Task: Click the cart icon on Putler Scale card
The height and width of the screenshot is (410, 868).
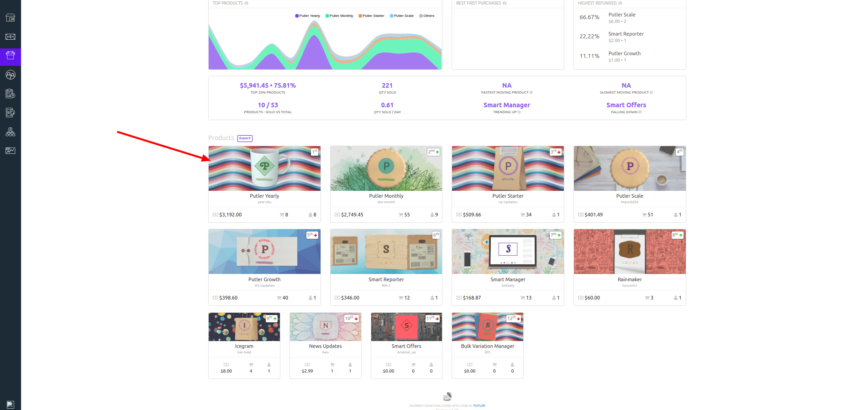Action: click(x=644, y=215)
